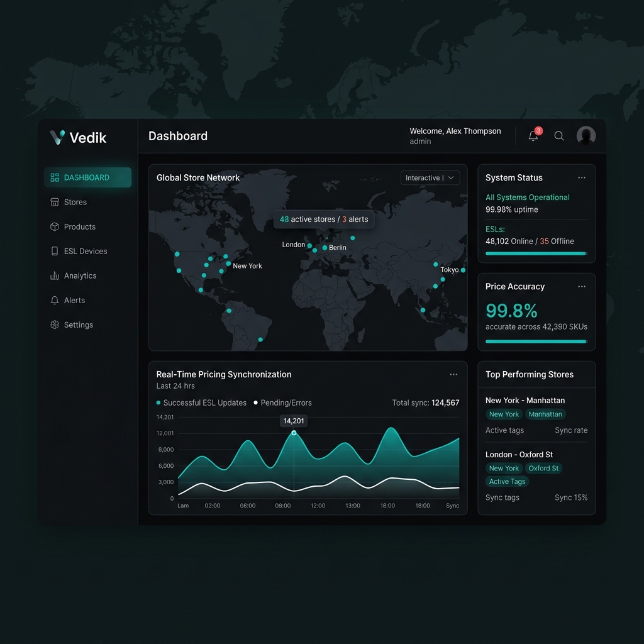
Task: Click the ESL Devices sidebar icon
Action: (x=53, y=251)
